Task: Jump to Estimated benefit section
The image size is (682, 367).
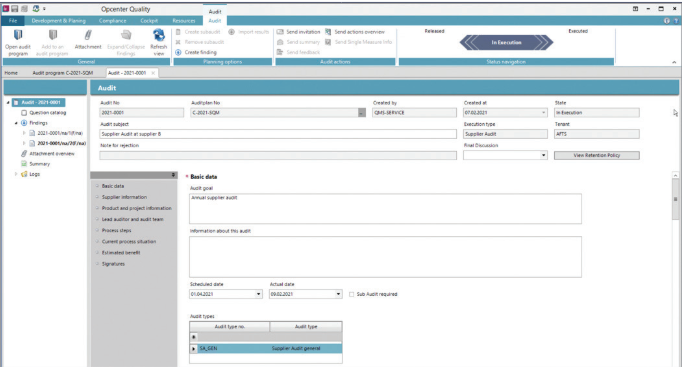Action: point(121,253)
